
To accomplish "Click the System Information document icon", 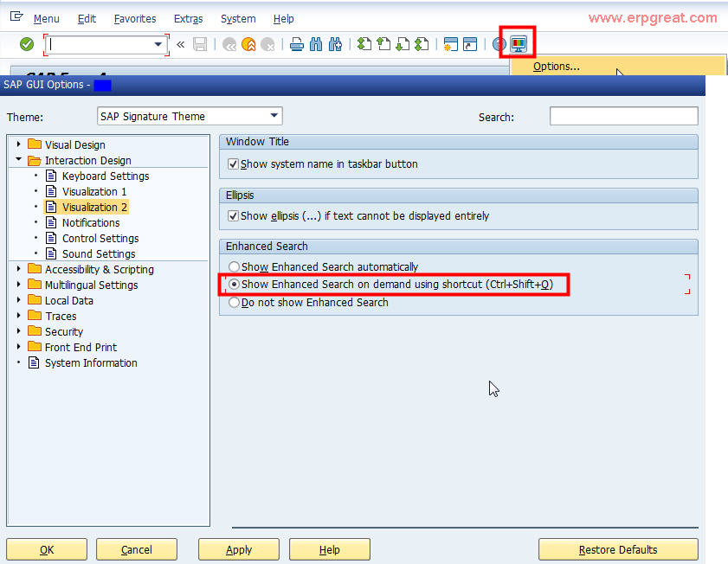I will pos(34,362).
